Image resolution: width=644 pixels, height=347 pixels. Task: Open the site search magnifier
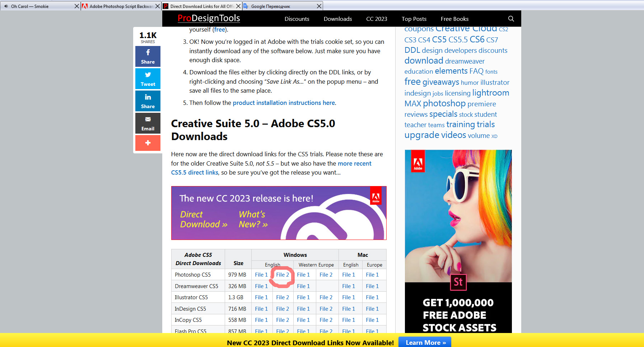[x=511, y=19]
